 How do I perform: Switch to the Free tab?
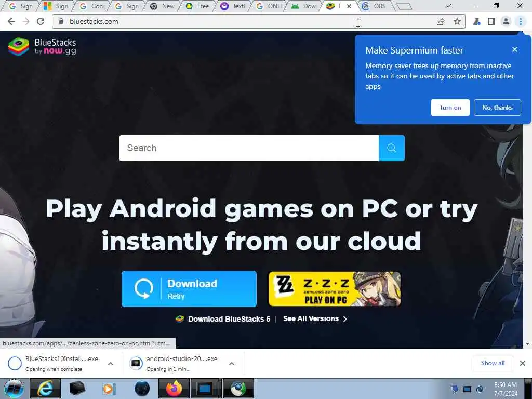tap(198, 6)
